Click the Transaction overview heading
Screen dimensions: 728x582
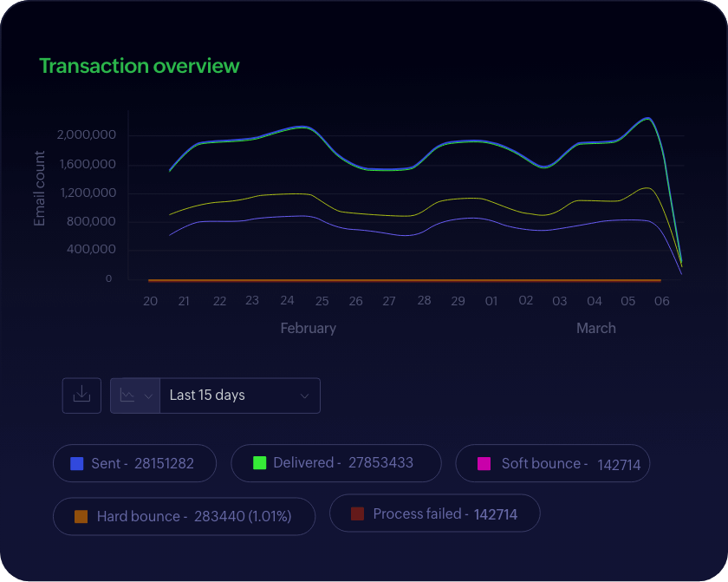pos(140,66)
